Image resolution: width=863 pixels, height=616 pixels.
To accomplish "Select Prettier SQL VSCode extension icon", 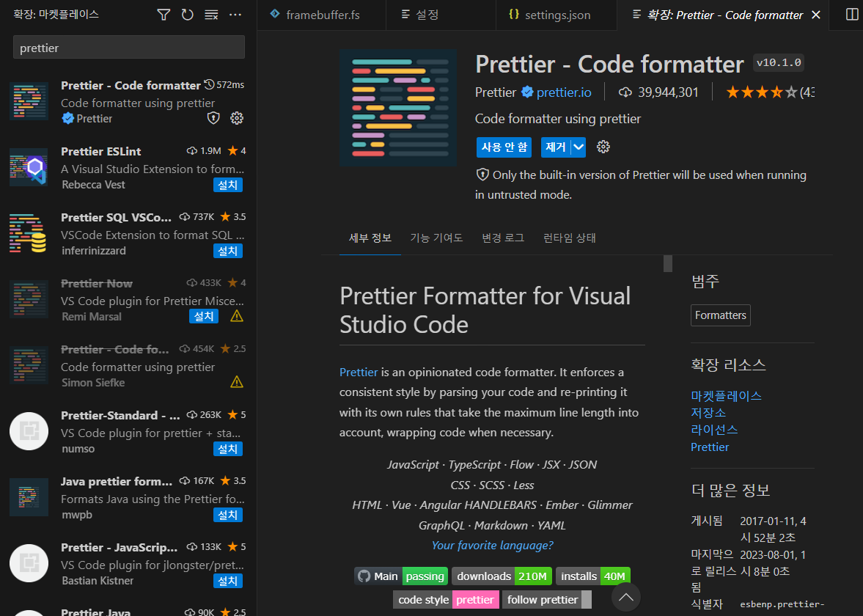I will [x=29, y=233].
